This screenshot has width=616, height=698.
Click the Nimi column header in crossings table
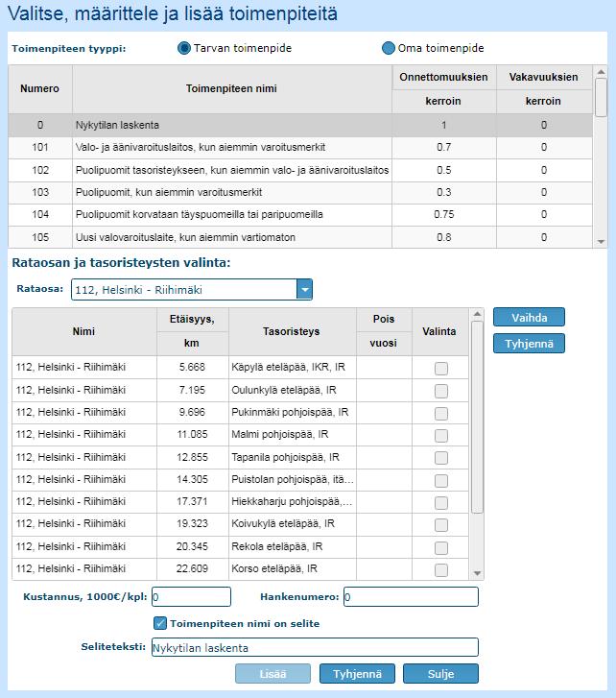pyautogui.click(x=84, y=331)
